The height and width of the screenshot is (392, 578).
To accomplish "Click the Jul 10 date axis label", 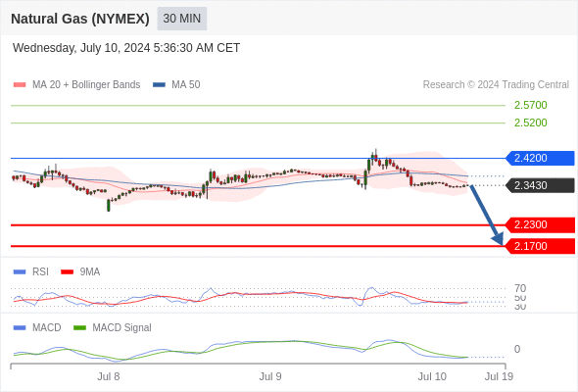I will pos(432,376).
